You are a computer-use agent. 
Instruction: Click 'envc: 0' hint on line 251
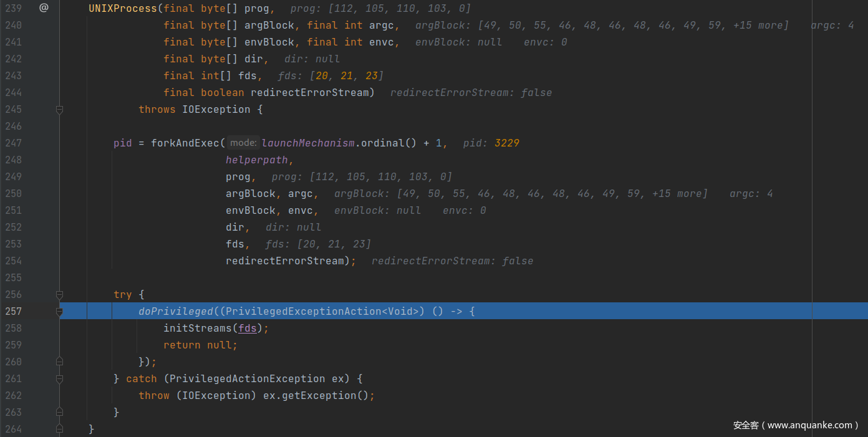pyautogui.click(x=465, y=211)
